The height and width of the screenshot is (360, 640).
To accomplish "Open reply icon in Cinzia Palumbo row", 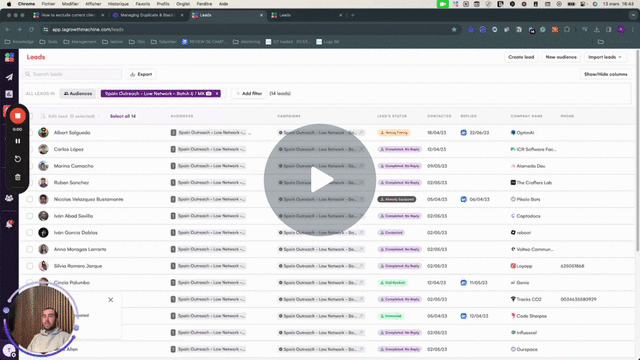I will tap(463, 282).
